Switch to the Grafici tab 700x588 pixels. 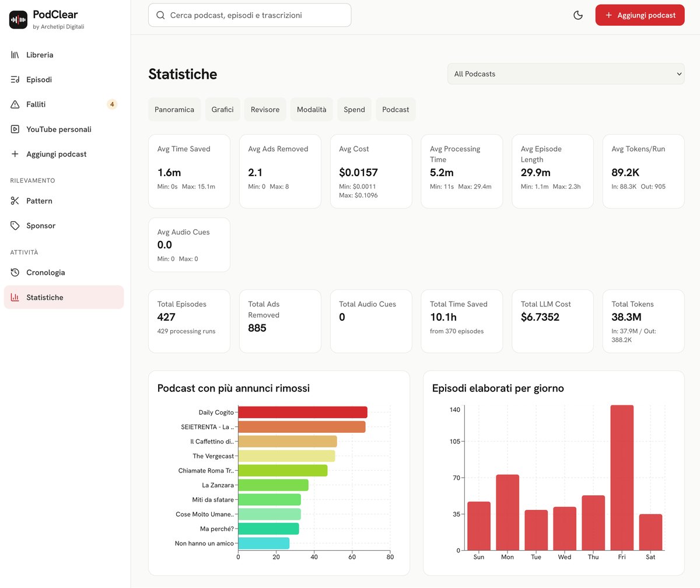pyautogui.click(x=223, y=110)
